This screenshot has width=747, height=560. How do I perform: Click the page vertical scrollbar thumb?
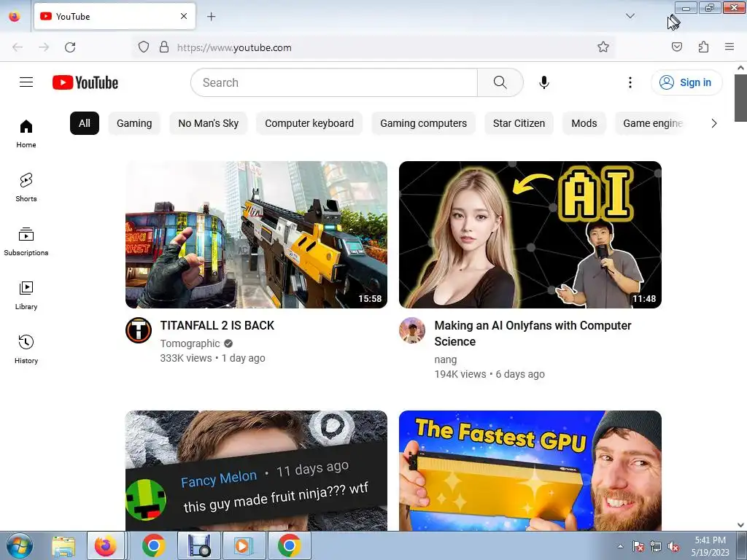click(740, 98)
